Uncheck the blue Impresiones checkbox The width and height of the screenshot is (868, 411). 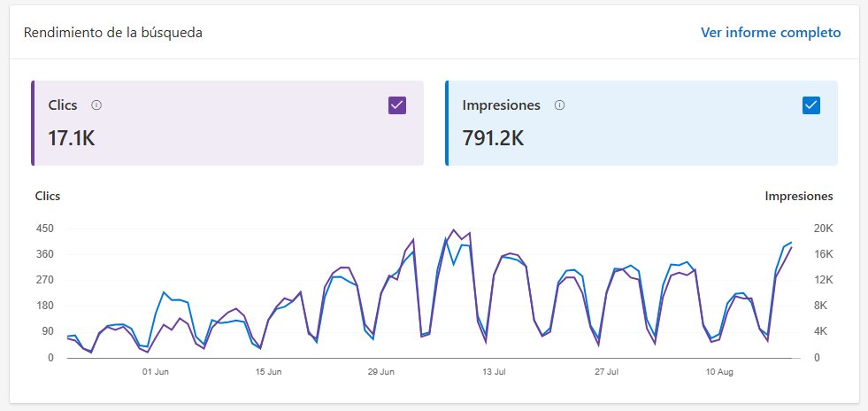pos(811,105)
